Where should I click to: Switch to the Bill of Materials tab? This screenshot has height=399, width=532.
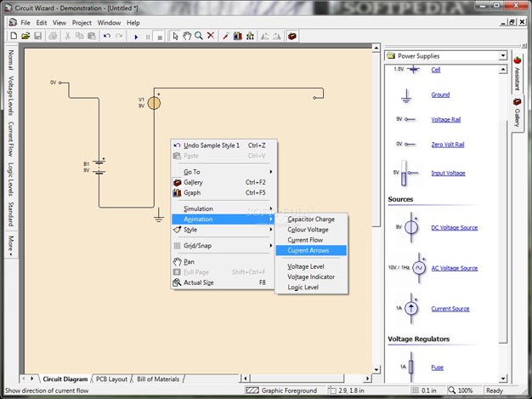[158, 379]
